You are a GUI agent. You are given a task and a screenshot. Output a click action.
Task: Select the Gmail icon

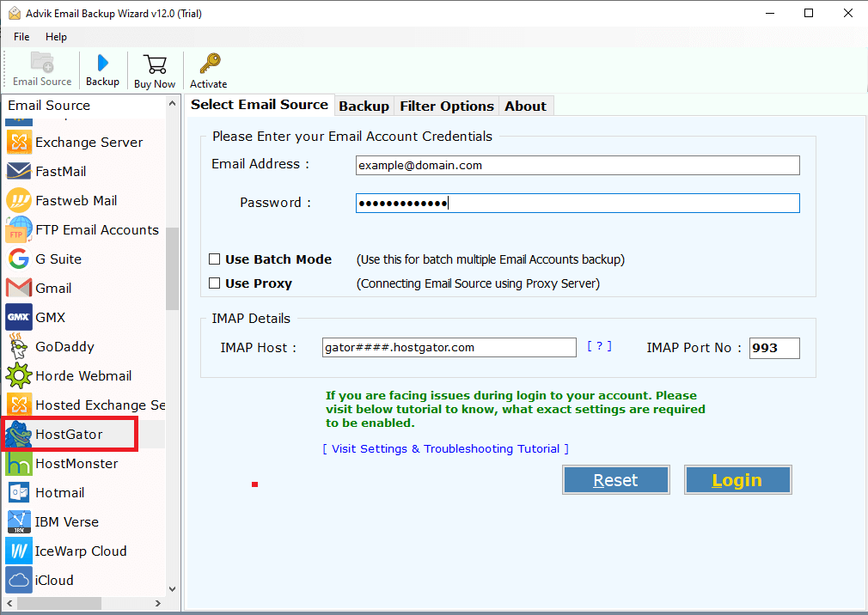[19, 288]
